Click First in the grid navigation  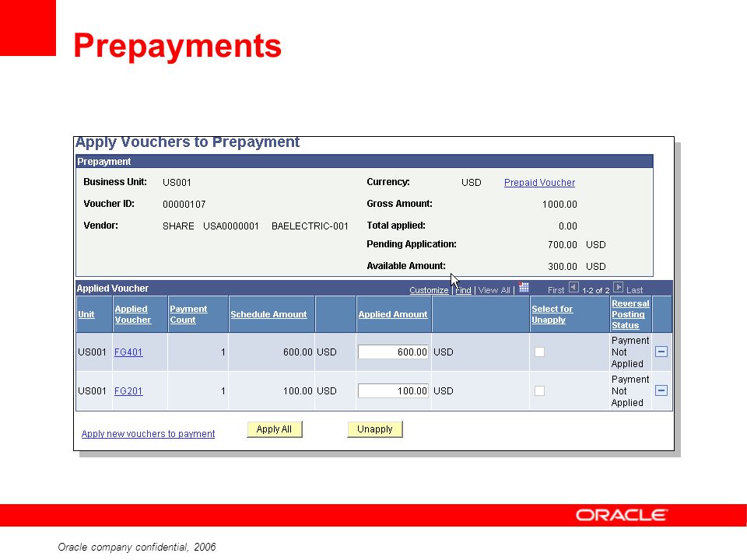(556, 290)
